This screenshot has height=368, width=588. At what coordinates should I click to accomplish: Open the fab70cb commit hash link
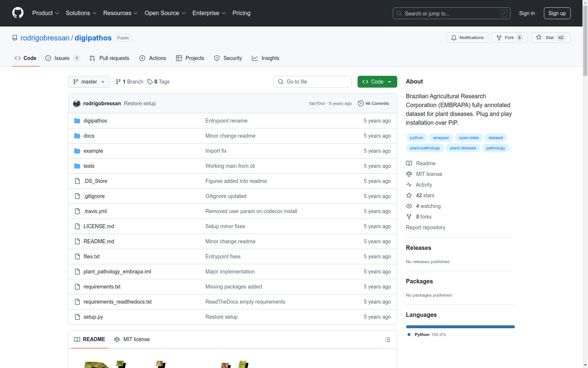point(317,103)
